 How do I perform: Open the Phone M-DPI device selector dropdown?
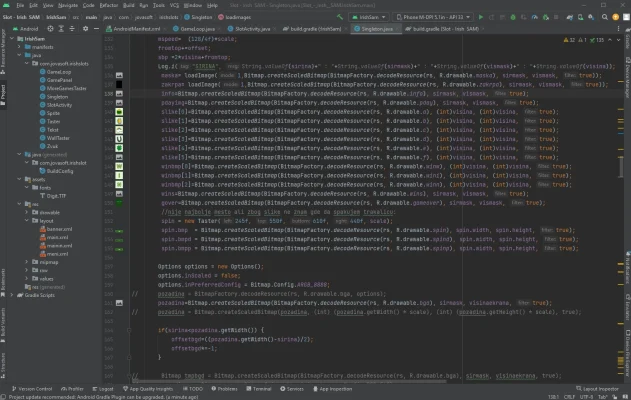[433, 17]
